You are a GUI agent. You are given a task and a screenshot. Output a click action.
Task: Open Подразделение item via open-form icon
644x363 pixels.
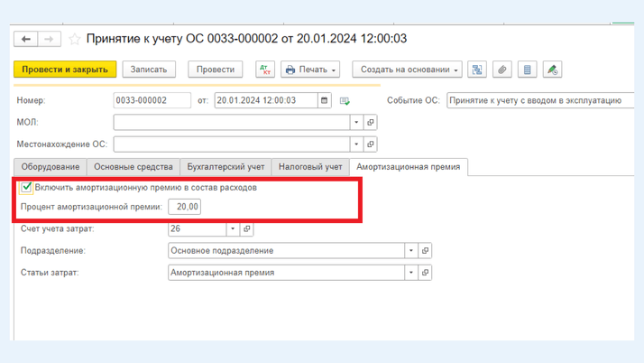[x=425, y=250]
